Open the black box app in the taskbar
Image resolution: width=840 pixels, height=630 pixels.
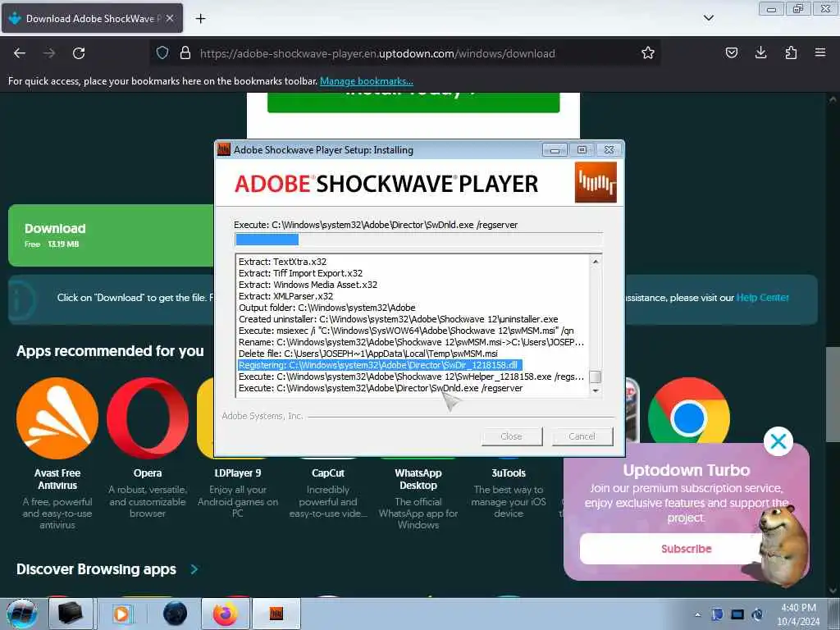click(71, 614)
